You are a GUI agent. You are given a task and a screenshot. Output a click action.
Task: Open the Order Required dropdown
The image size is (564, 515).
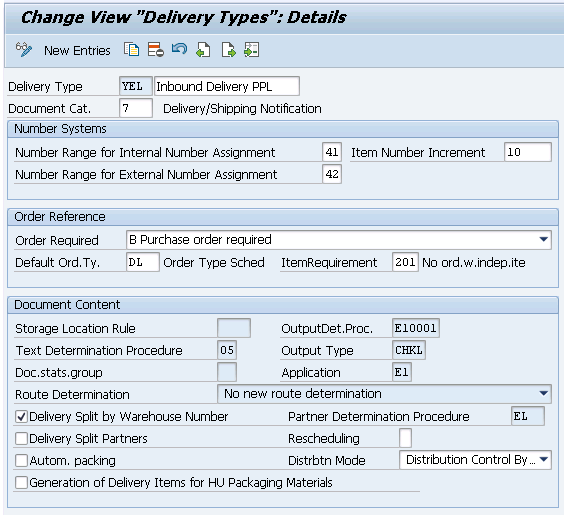543,240
